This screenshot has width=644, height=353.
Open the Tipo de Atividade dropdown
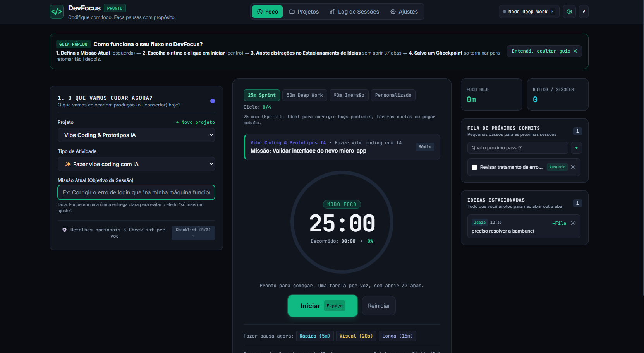(x=136, y=164)
